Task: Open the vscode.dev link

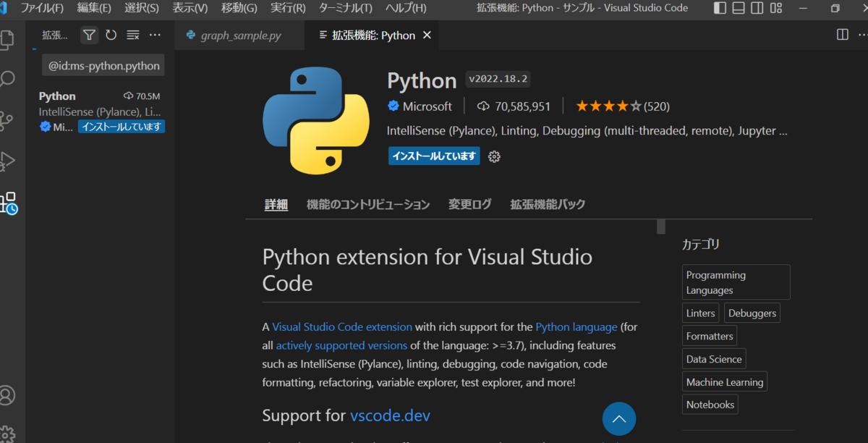Action: tap(390, 415)
